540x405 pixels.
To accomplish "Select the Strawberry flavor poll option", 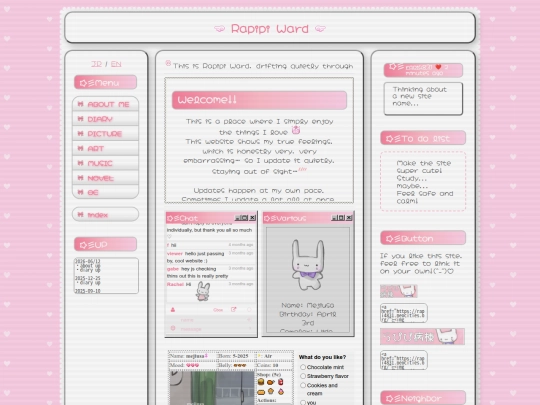I will pos(303,376).
